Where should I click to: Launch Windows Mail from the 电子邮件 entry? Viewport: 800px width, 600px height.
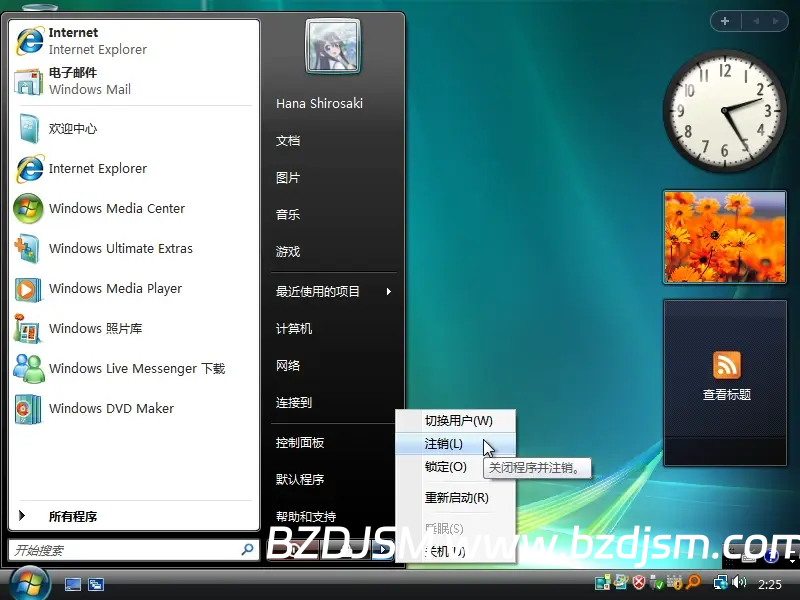[134, 81]
